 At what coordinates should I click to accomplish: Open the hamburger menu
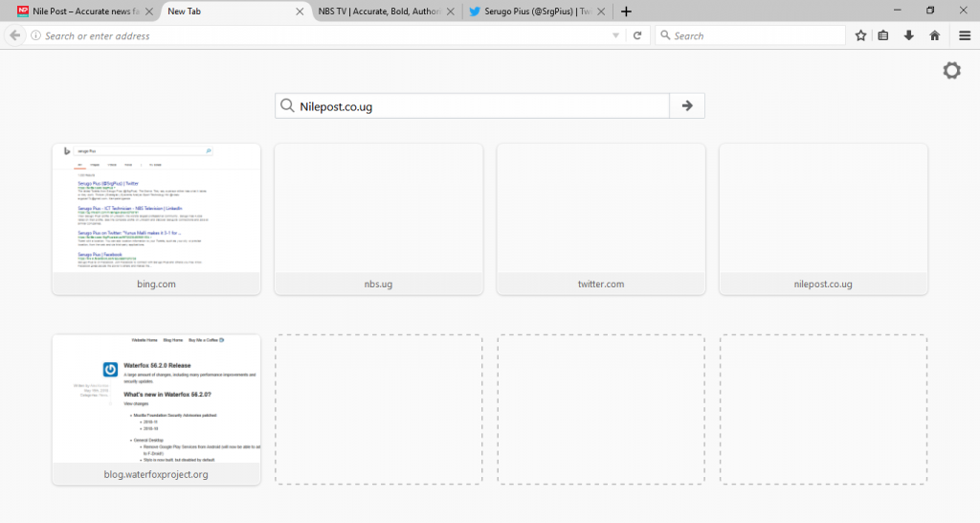click(965, 35)
